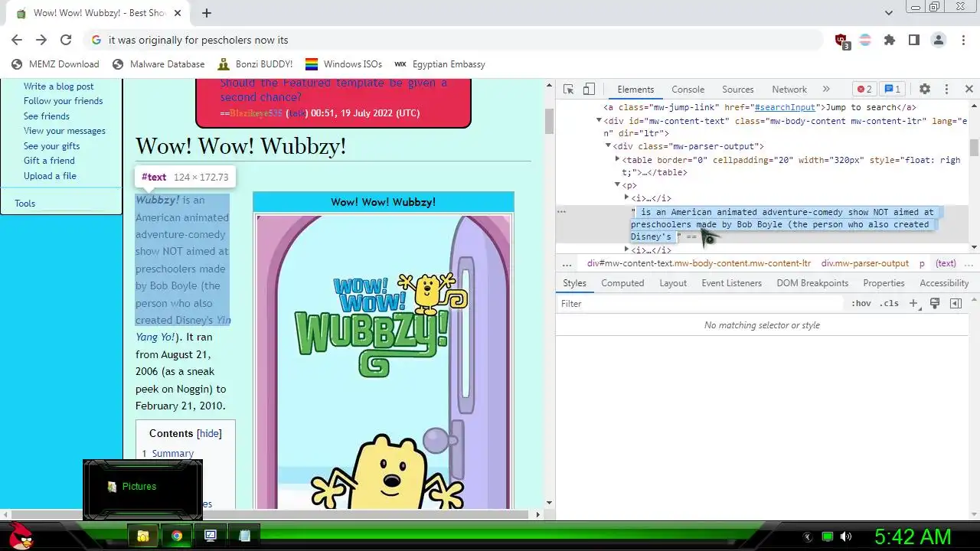Go back to the previous page
980x551 pixels.
17,40
